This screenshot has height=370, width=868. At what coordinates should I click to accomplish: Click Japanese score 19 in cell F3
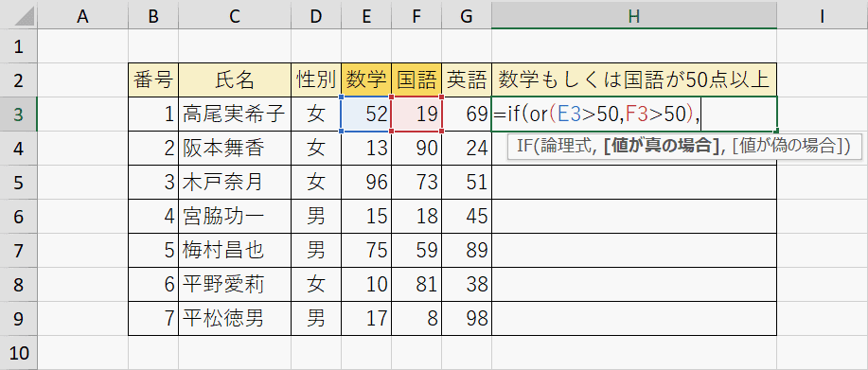click(x=416, y=114)
